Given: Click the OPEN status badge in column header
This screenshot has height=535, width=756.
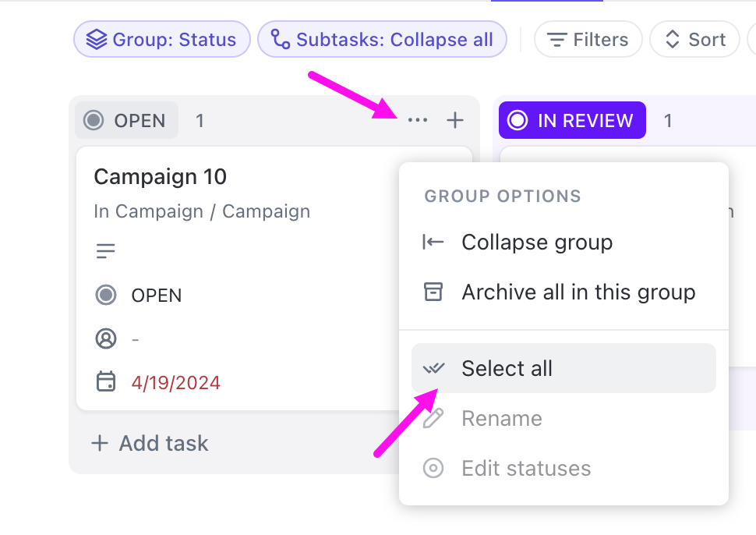Looking at the screenshot, I should pos(127,121).
